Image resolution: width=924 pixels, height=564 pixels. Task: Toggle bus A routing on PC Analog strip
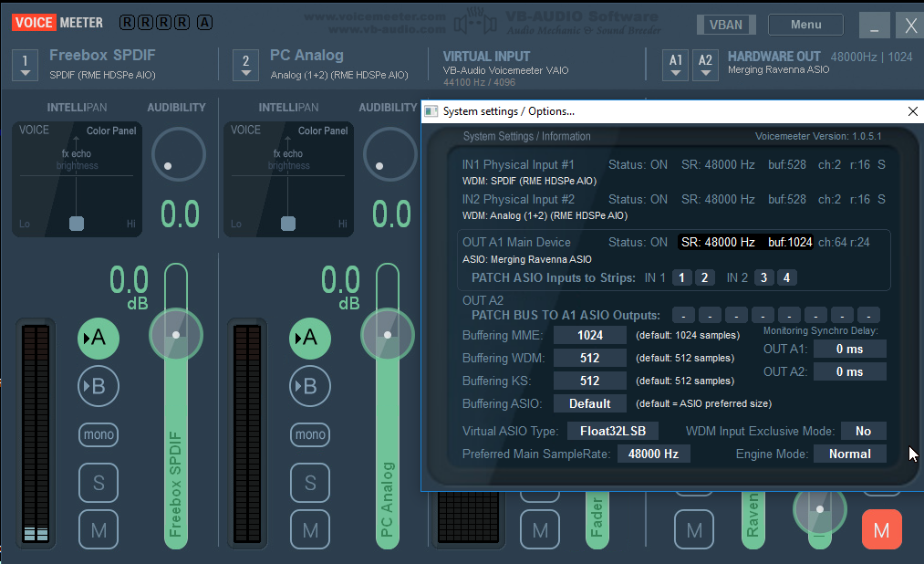(x=310, y=339)
